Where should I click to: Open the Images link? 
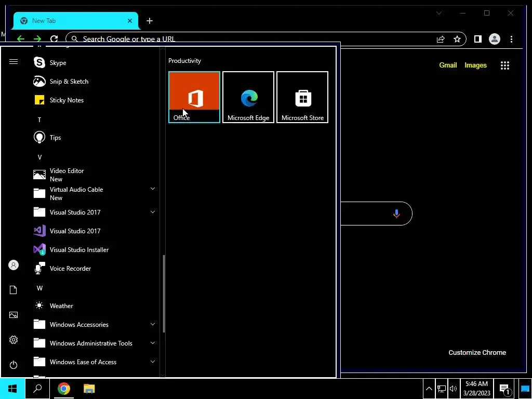tap(475, 65)
